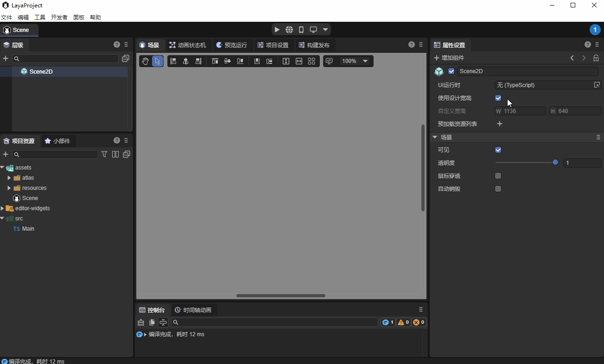Click the lock icon in properties panel
The width and height of the screenshot is (604, 364).
pos(596,58)
